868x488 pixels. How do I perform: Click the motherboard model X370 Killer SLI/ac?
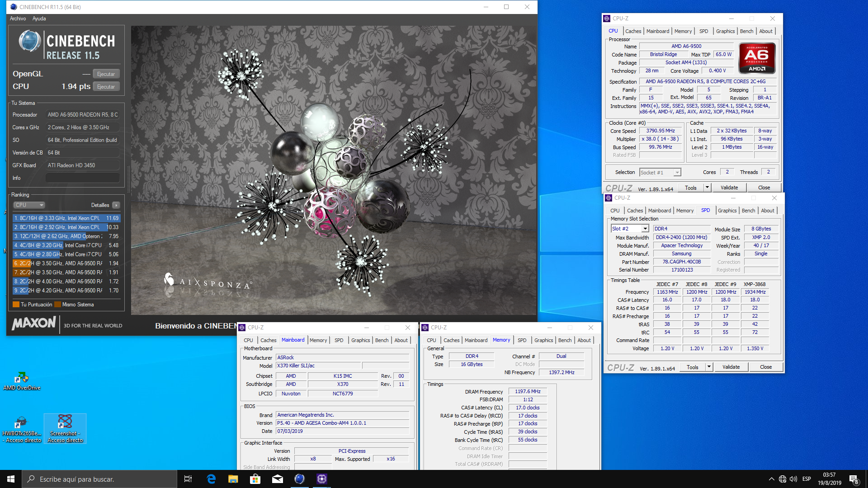319,366
